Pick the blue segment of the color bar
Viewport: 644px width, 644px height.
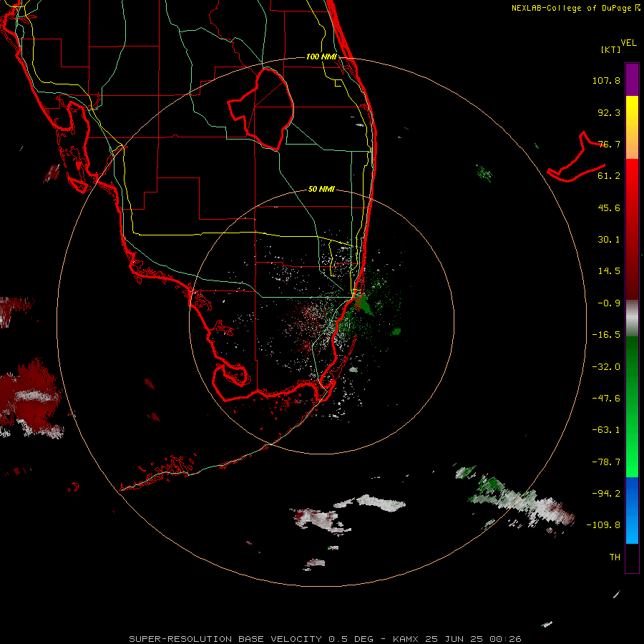tap(632, 510)
